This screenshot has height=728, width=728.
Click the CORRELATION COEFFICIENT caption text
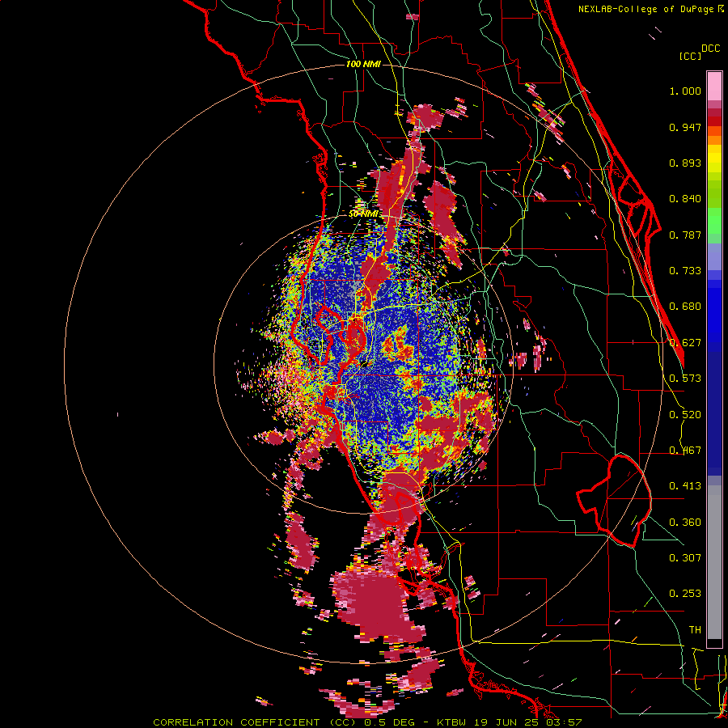236,722
